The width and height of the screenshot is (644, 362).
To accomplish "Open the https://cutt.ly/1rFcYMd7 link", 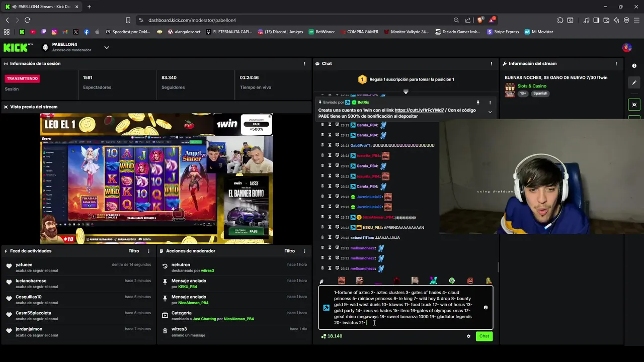I will point(419,110).
